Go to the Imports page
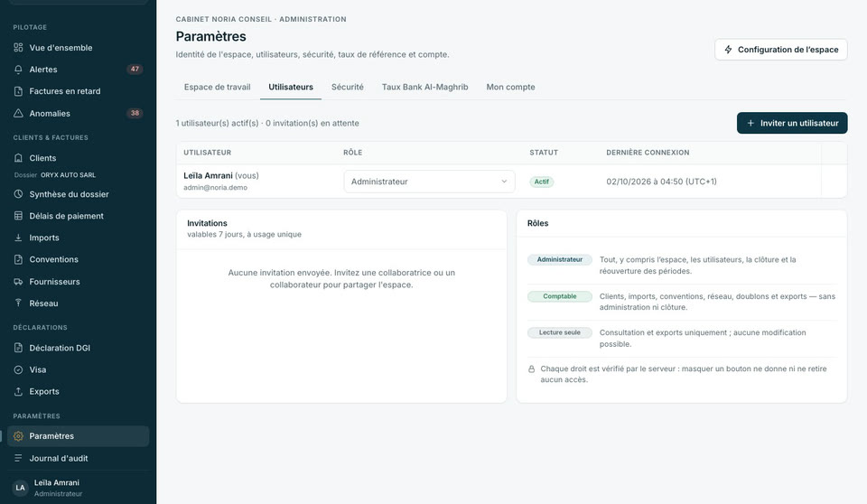This screenshot has width=867, height=504. (78, 238)
